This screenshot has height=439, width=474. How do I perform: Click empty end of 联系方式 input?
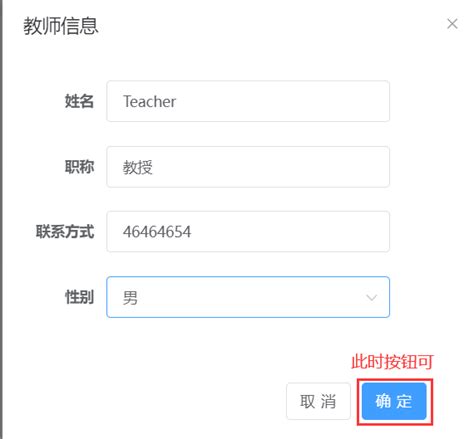pos(290,232)
